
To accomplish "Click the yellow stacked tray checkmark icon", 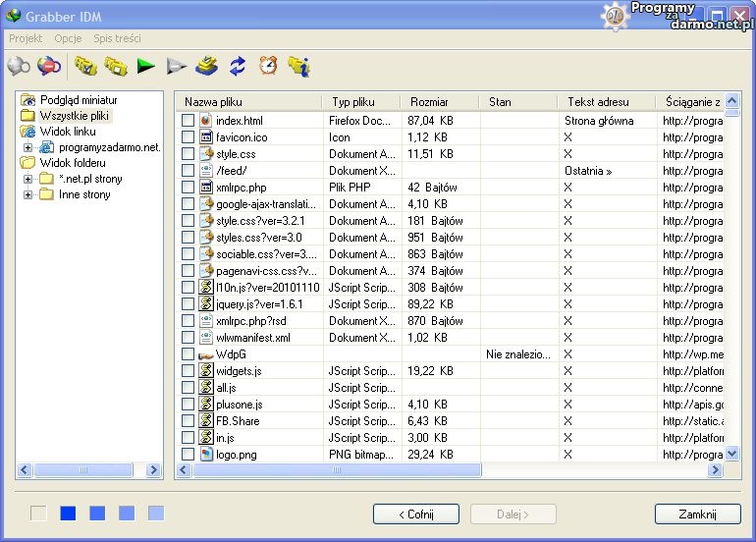I will tap(206, 66).
